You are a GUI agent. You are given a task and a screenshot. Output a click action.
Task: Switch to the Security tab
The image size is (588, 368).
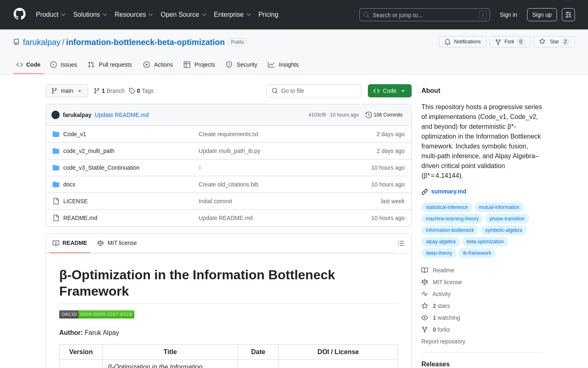[x=242, y=65]
